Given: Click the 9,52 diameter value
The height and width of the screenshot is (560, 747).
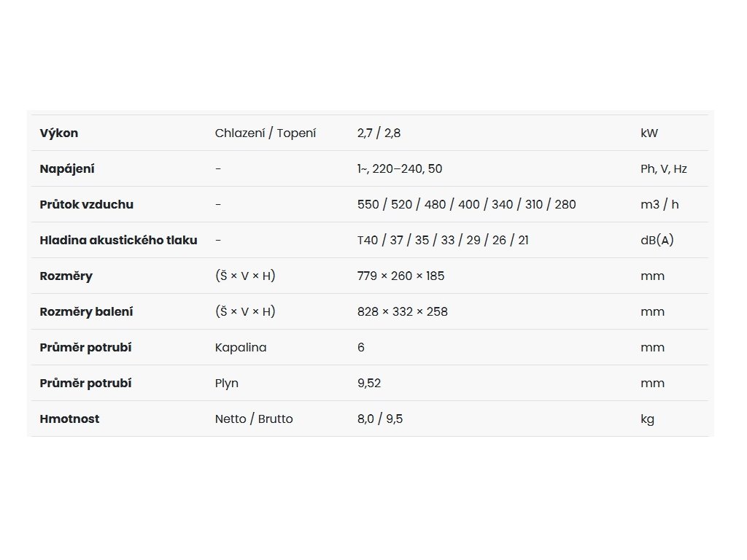Looking at the screenshot, I should 369,384.
